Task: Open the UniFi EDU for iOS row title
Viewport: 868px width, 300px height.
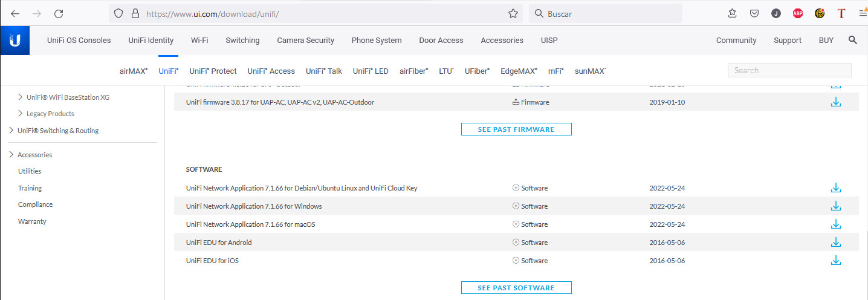Action: (212, 261)
